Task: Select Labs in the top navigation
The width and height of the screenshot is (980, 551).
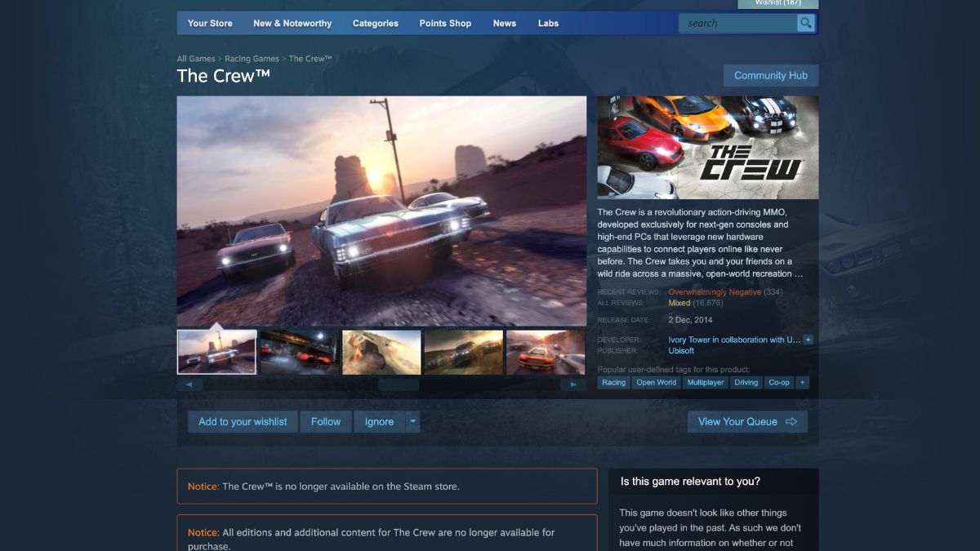Action: point(548,23)
